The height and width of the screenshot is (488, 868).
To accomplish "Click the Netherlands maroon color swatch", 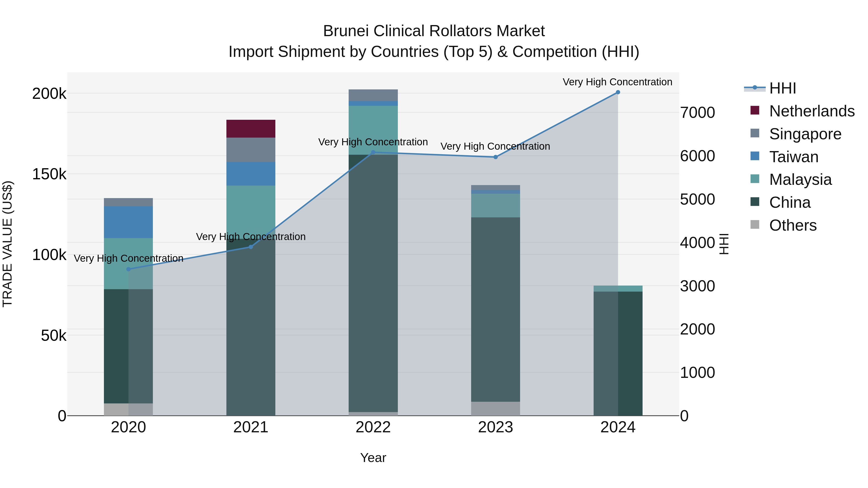I will pyautogui.click(x=755, y=110).
